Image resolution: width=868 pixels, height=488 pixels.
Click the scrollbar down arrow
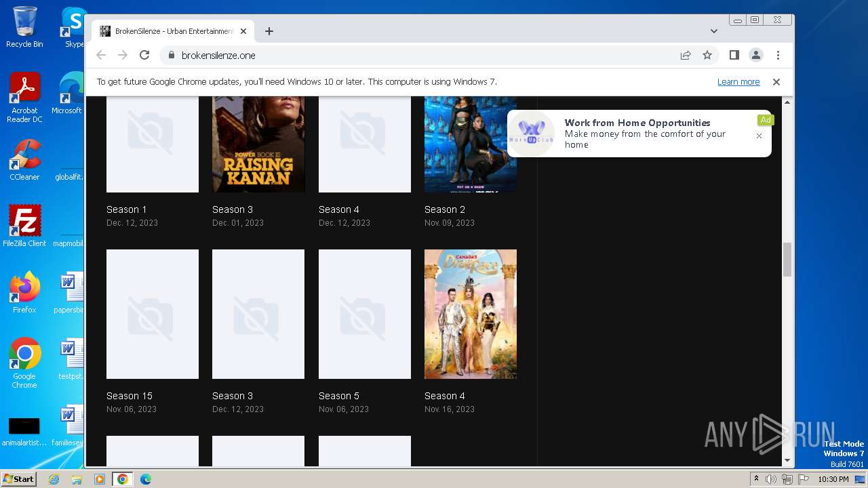pos(787,460)
